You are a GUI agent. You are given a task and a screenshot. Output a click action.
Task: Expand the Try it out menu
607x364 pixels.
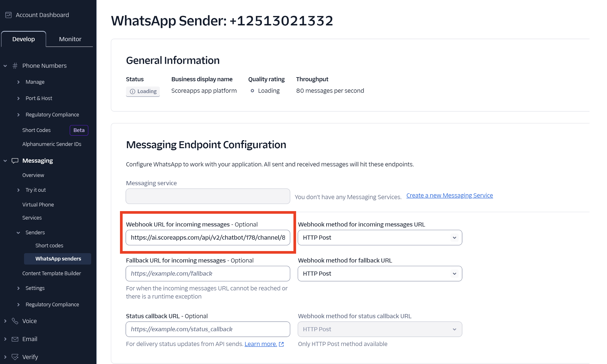coord(19,190)
